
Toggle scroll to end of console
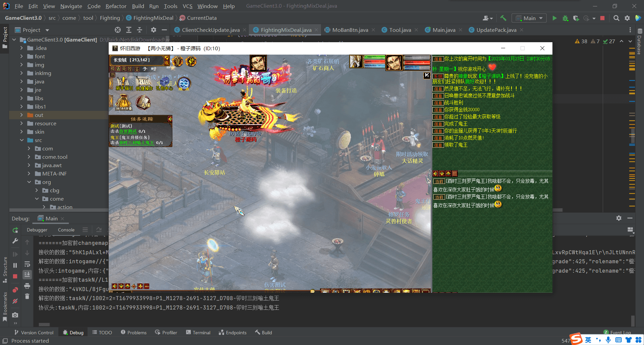27,275
